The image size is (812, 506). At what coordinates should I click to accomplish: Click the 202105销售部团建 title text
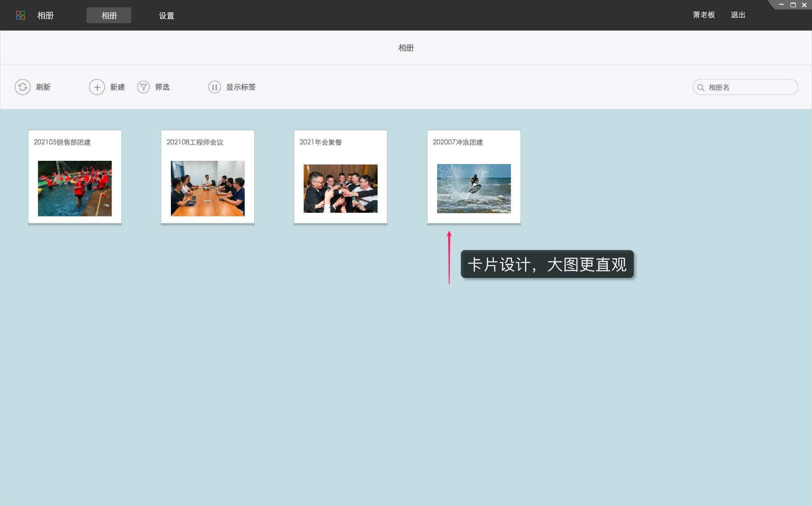pos(62,142)
